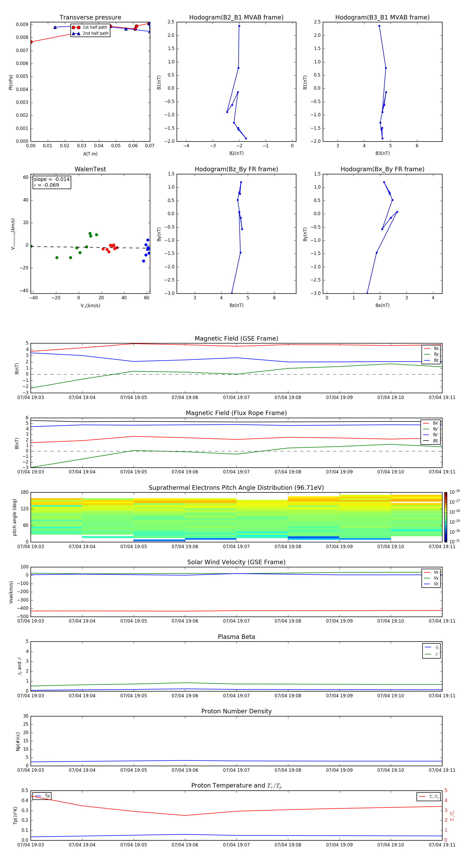Select the '1st half path' legend entry

(x=90, y=27)
